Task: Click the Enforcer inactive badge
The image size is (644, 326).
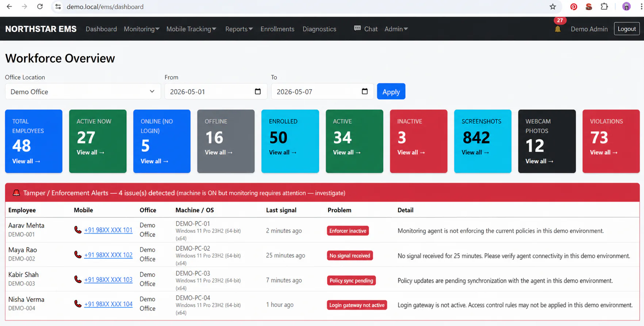Action: 348,231
